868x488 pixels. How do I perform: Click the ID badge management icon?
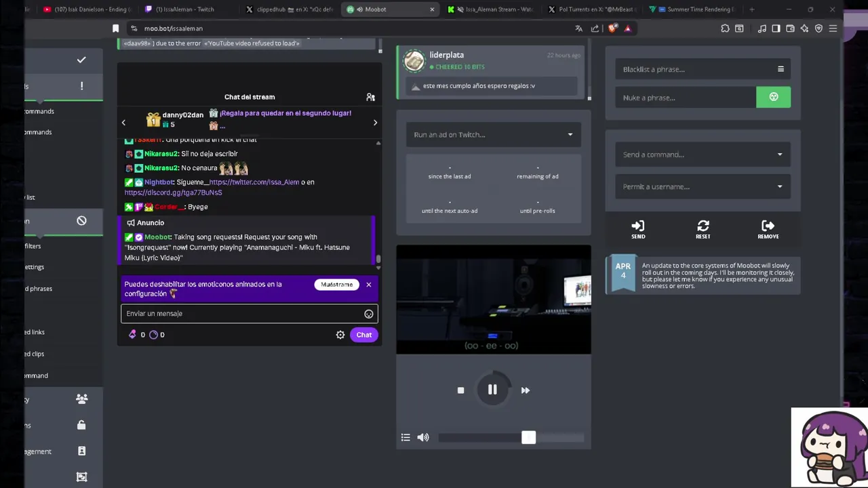coord(81,451)
